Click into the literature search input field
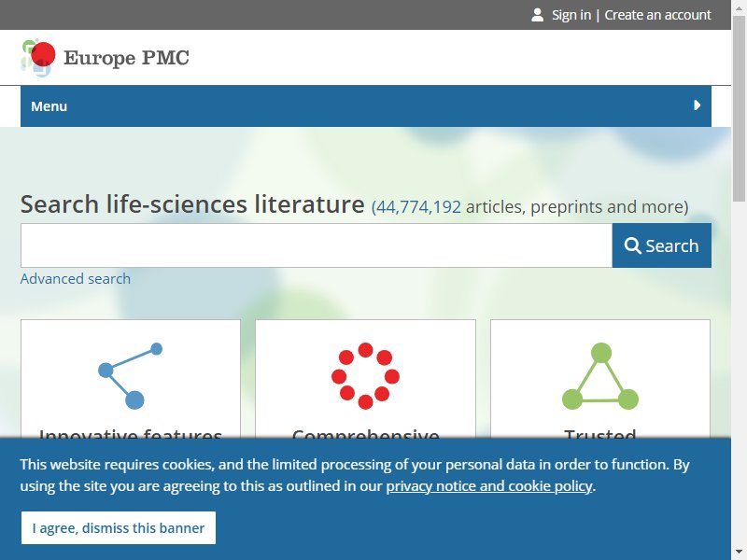Screen dimensions: 747x560 (317, 245)
